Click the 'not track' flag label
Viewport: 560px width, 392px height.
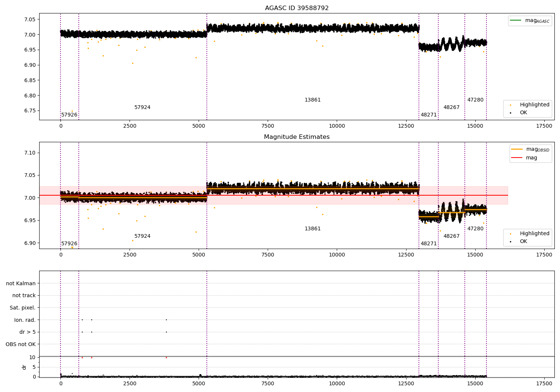pyautogui.click(x=24, y=296)
